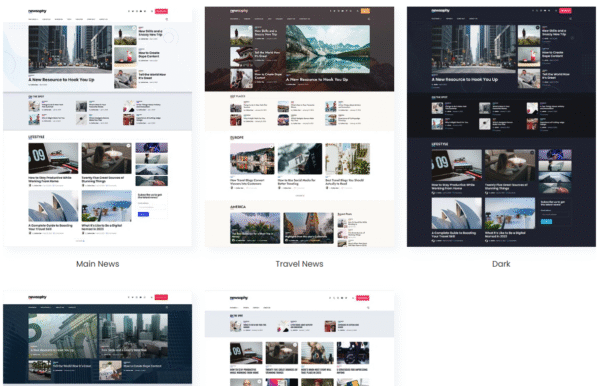This screenshot has width=600, height=386.
Task: Click EUROPE section heading in Travel News preview
Action: point(237,137)
